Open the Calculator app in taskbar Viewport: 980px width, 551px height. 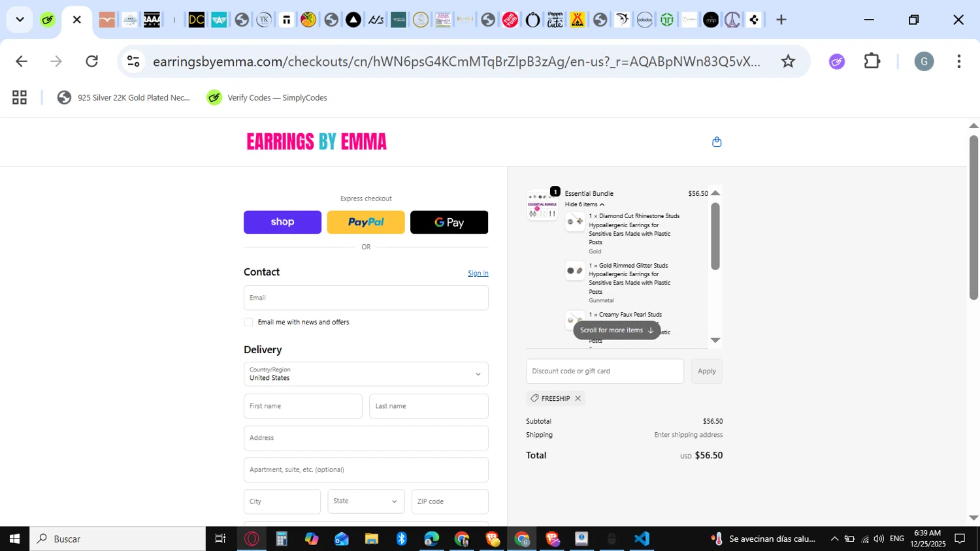point(282,539)
